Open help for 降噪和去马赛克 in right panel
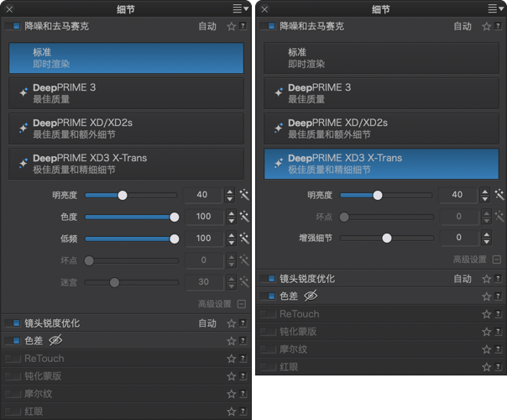 click(x=498, y=26)
